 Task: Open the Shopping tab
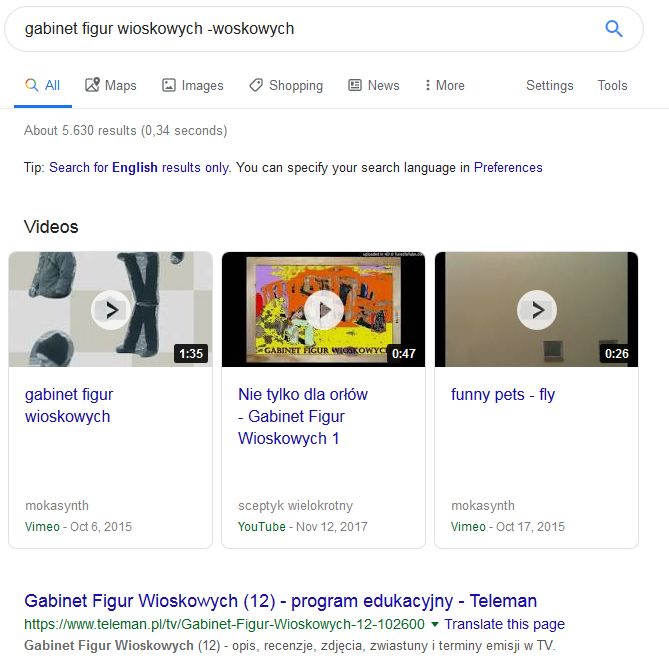[286, 85]
